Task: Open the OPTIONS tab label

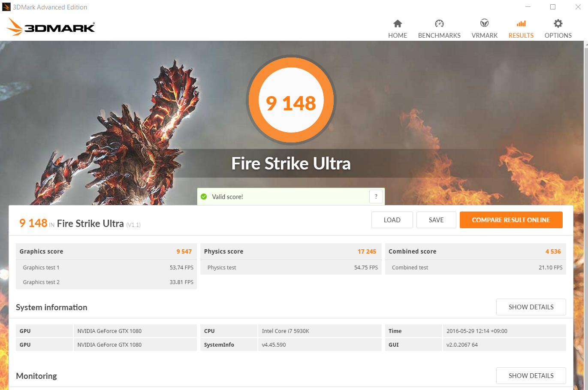Action: 558,36
